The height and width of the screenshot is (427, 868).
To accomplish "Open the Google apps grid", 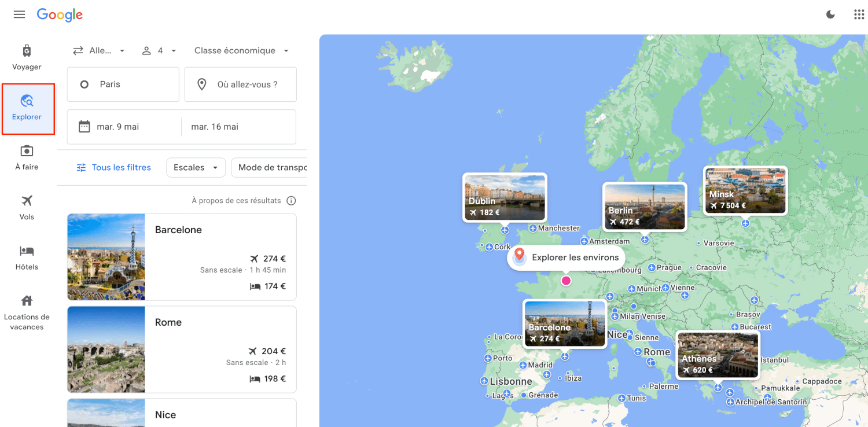I will (x=859, y=14).
